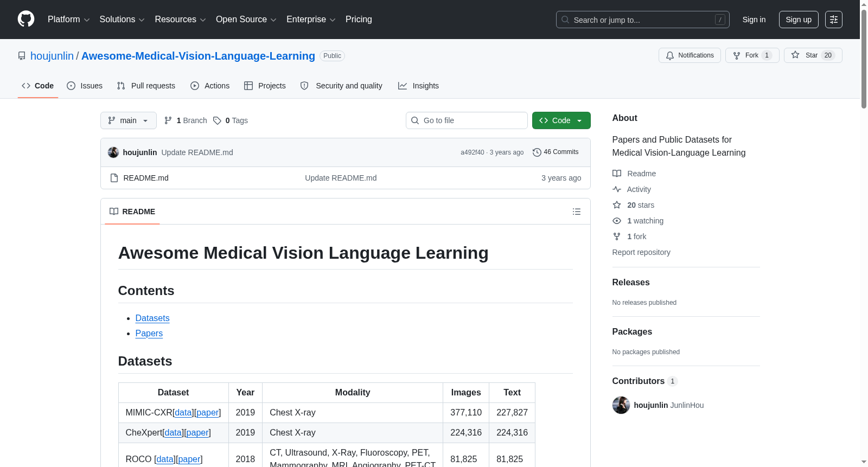Open the CheXpert paper link

(x=197, y=433)
